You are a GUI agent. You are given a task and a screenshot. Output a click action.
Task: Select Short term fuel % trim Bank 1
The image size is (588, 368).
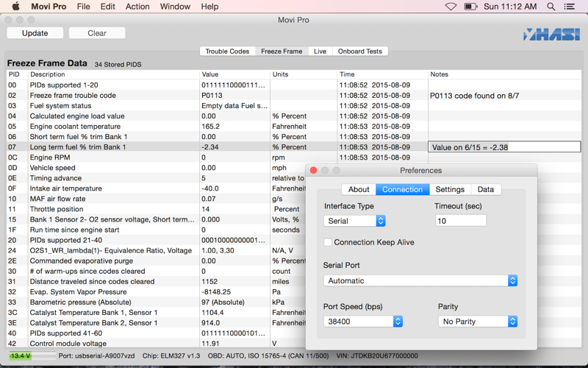(x=294, y=137)
